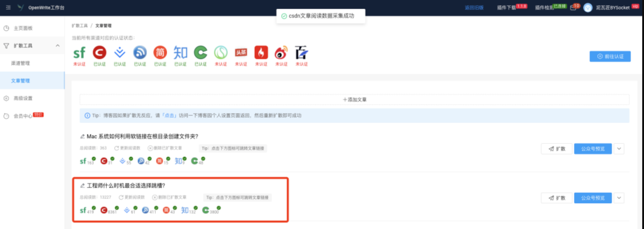This screenshot has height=229, width=644.
Task: Go to 主页面板 in the sidebar
Action: click(x=23, y=28)
